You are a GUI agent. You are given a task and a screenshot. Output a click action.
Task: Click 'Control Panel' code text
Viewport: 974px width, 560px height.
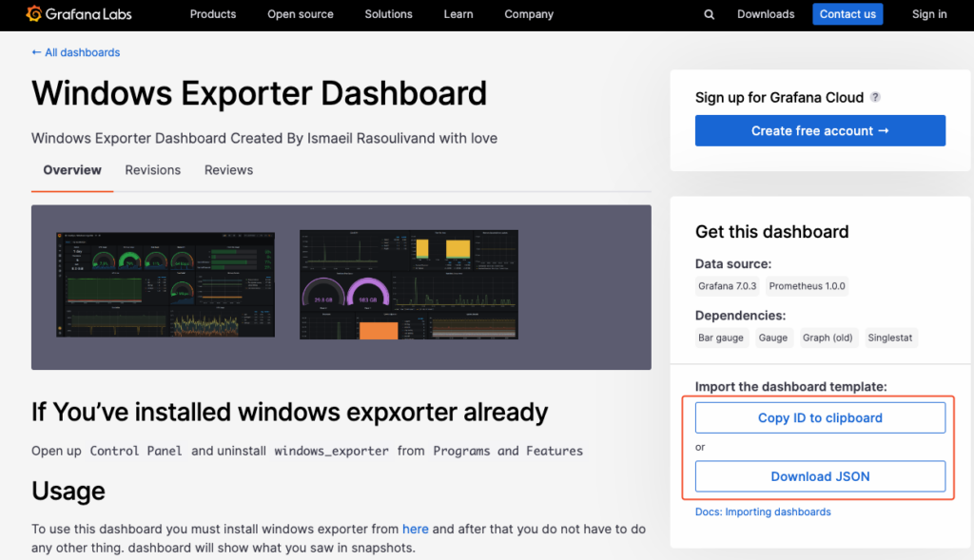(136, 451)
